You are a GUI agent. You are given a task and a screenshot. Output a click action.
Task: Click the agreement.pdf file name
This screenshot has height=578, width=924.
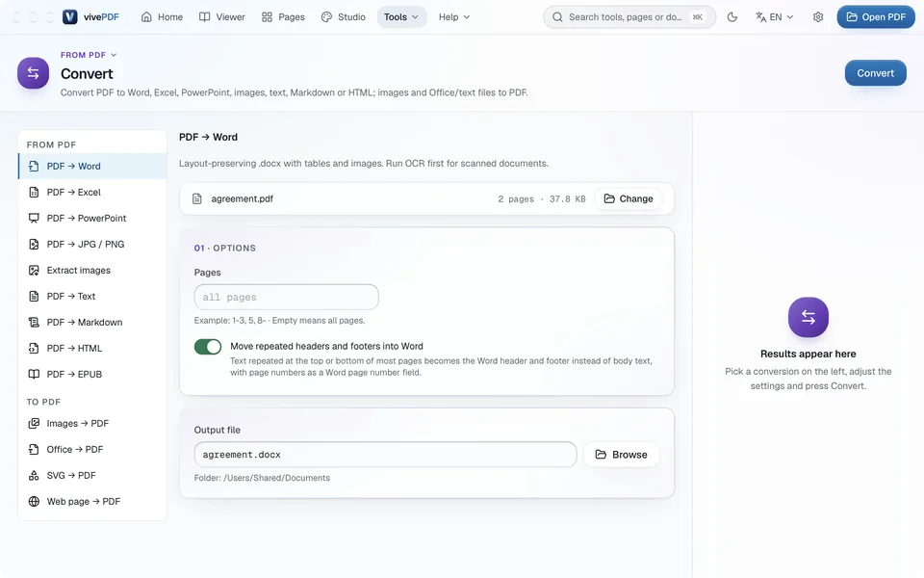[243, 198]
